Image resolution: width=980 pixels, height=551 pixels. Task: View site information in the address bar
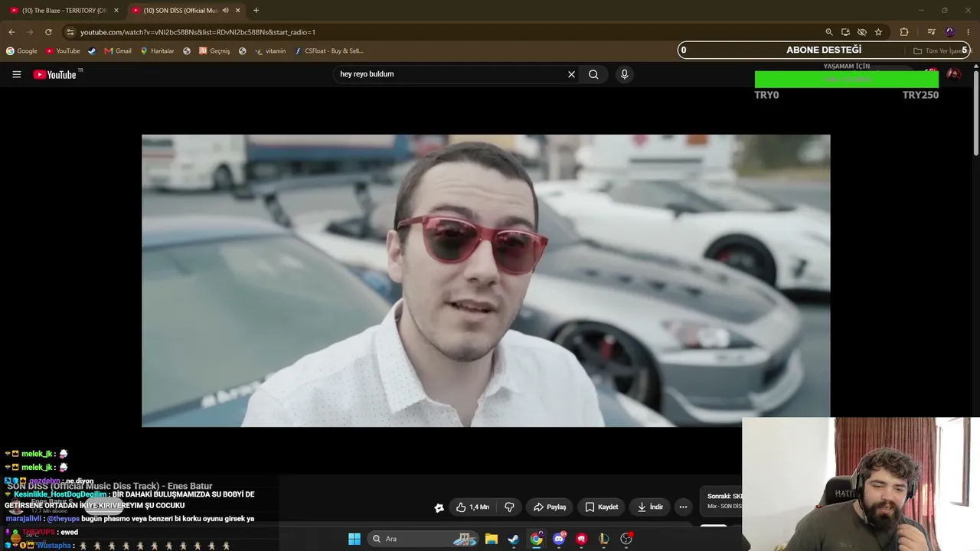70,32
